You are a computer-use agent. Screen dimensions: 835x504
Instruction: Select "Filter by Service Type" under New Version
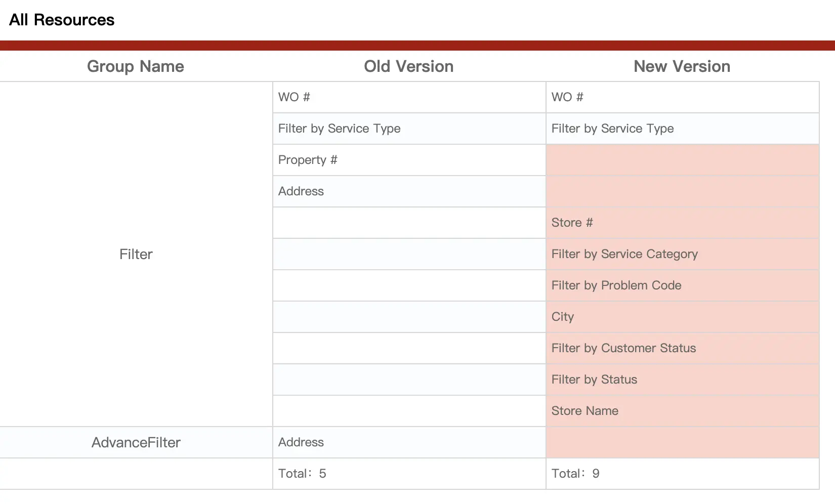click(x=683, y=129)
